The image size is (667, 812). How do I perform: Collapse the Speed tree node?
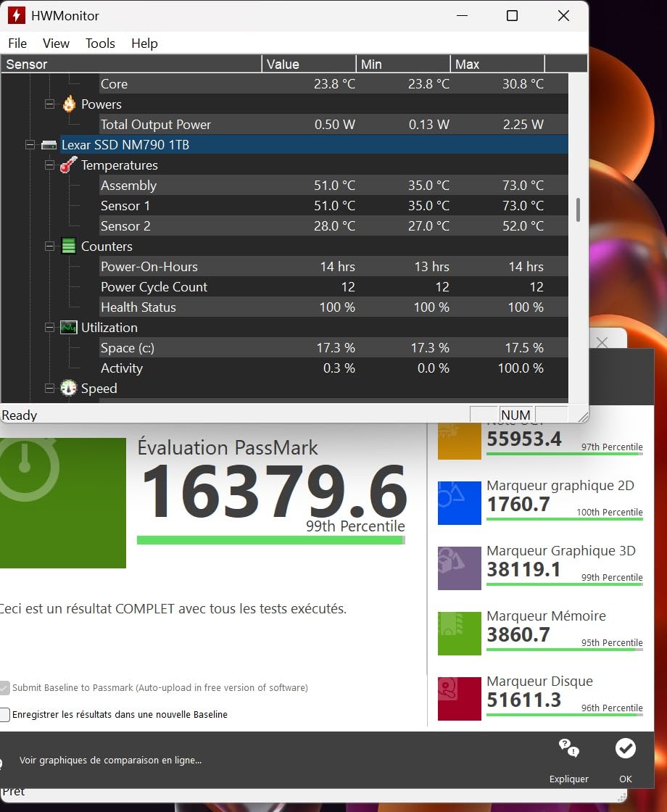[50, 389]
